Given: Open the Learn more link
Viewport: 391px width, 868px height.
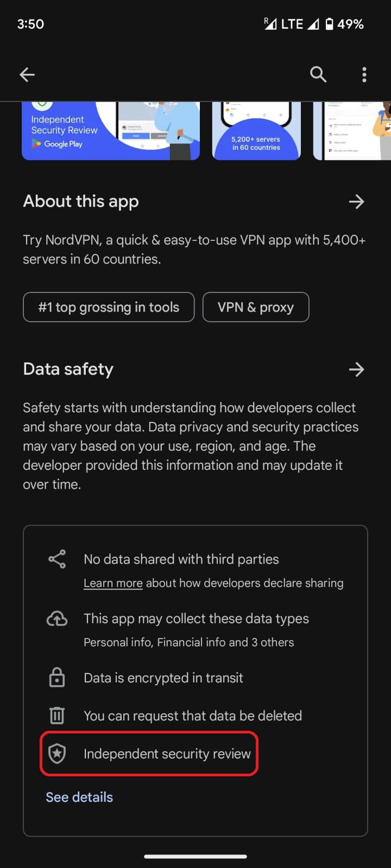Looking at the screenshot, I should pyautogui.click(x=113, y=583).
